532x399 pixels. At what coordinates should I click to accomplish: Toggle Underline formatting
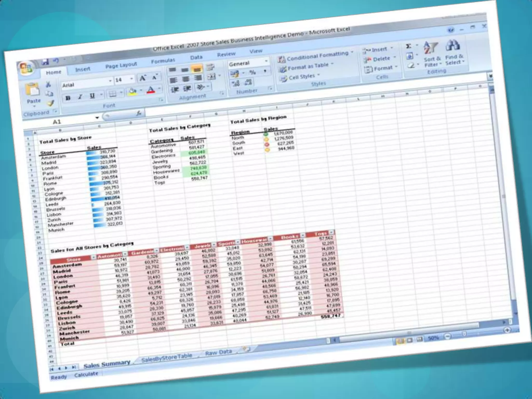[x=92, y=96]
